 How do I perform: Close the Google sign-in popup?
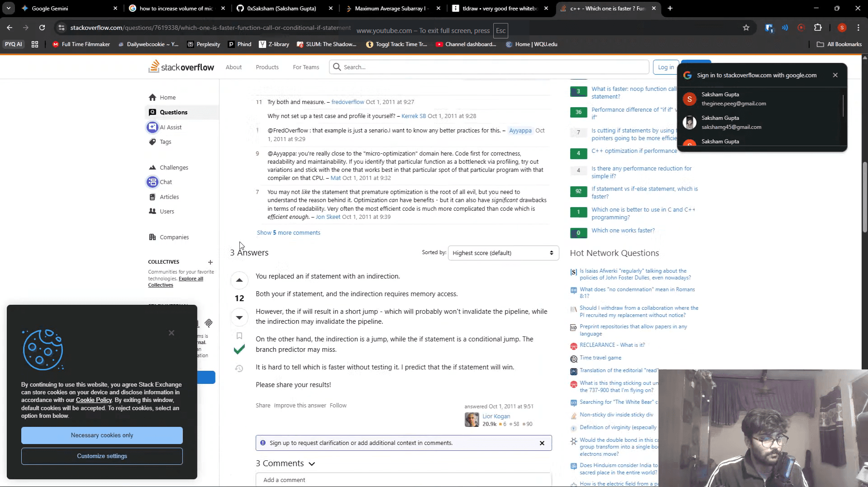click(835, 75)
